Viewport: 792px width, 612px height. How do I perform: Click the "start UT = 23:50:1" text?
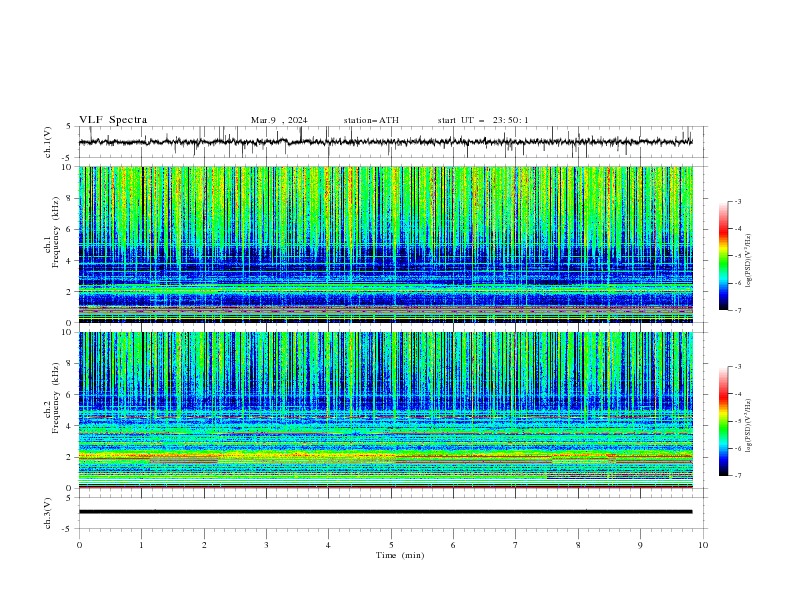click(483, 120)
